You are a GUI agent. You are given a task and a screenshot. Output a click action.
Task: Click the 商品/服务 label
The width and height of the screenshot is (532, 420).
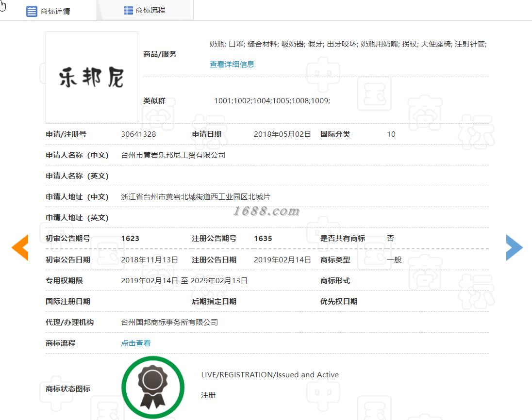pos(160,54)
